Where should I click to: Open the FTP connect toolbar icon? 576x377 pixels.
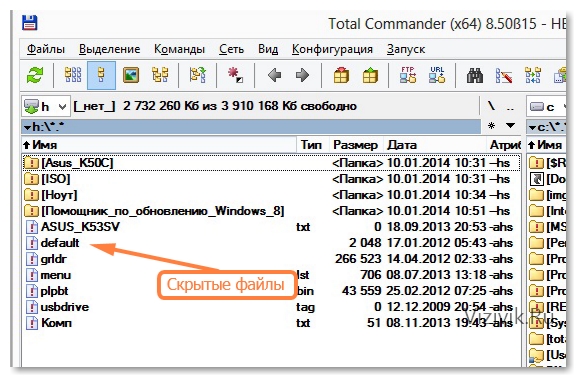tap(408, 75)
